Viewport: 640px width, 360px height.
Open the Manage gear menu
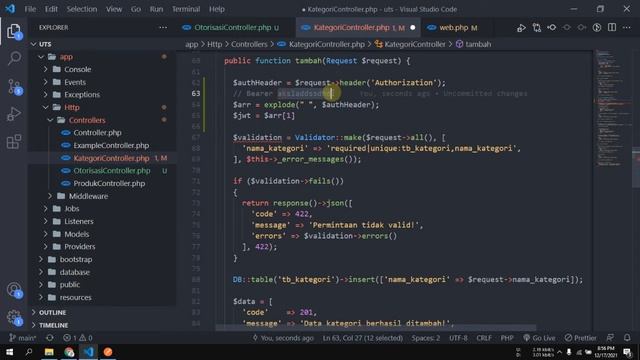coord(14,317)
